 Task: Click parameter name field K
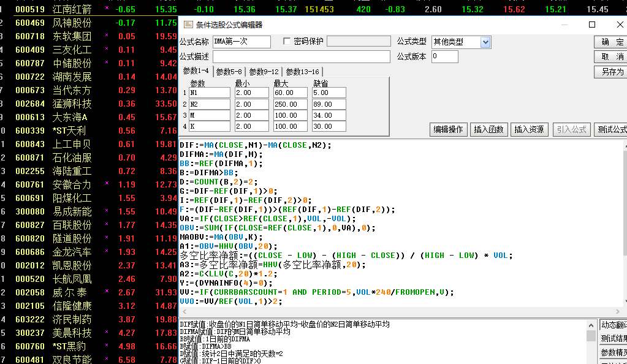[210, 126]
